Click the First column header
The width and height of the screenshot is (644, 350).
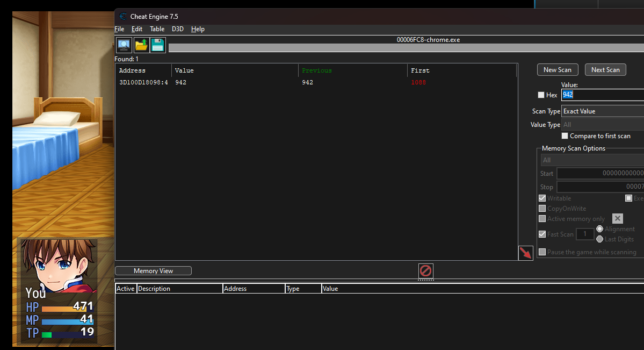461,70
